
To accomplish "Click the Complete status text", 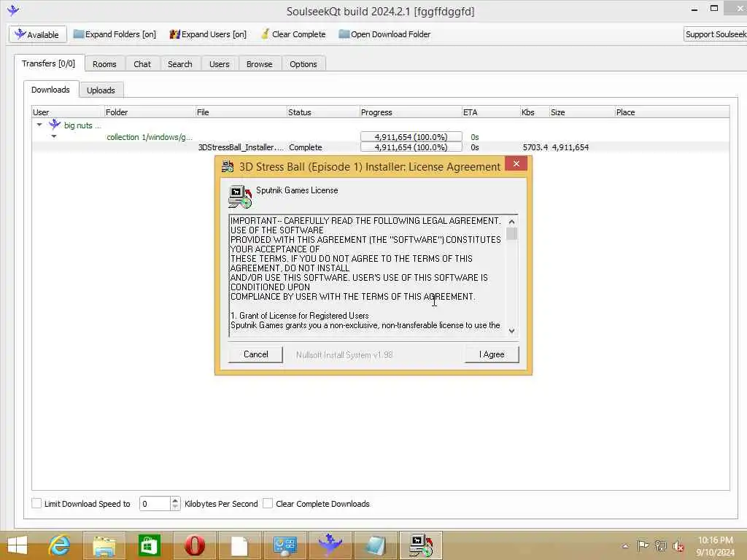I will click(306, 147).
